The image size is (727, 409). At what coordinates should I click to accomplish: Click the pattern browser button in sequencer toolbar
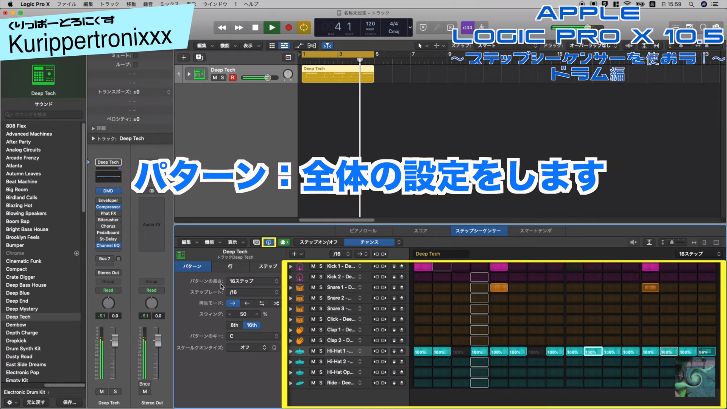point(256,242)
